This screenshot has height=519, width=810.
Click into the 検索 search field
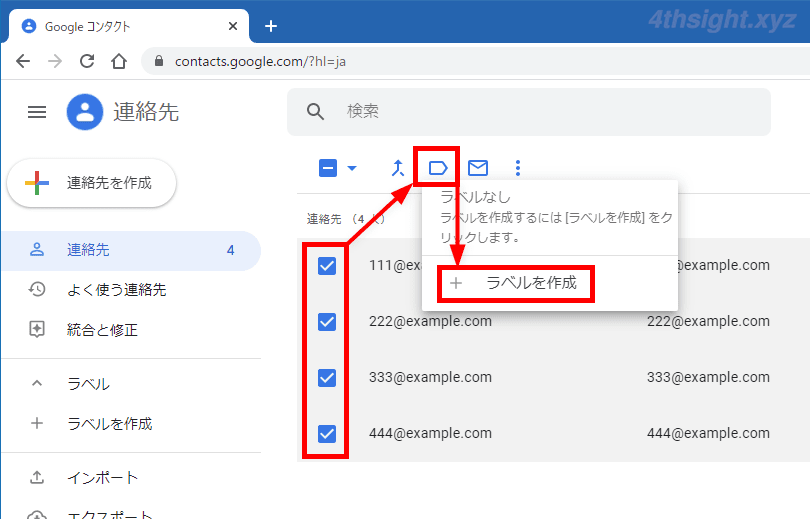click(550, 112)
